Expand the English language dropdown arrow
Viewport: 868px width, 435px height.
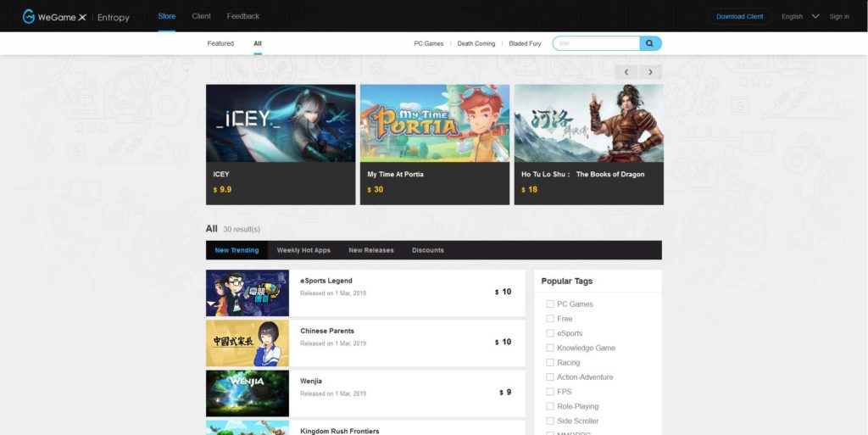tap(815, 16)
